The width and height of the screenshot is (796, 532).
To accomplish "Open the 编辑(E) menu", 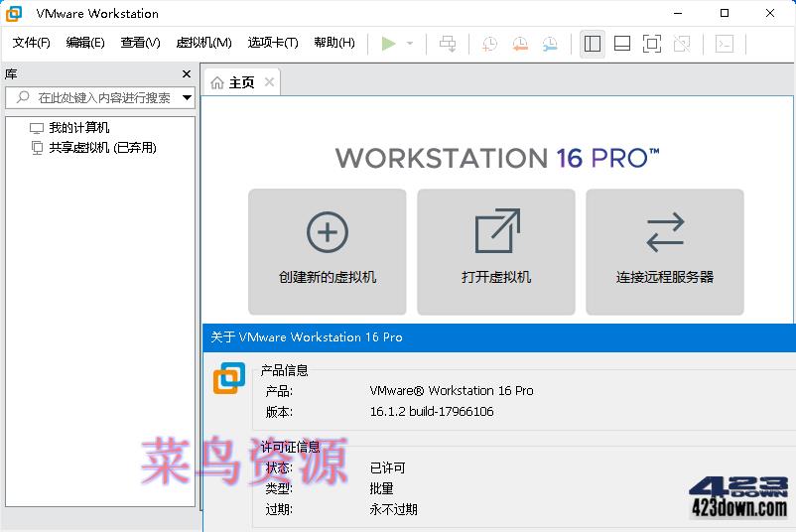I will click(85, 43).
